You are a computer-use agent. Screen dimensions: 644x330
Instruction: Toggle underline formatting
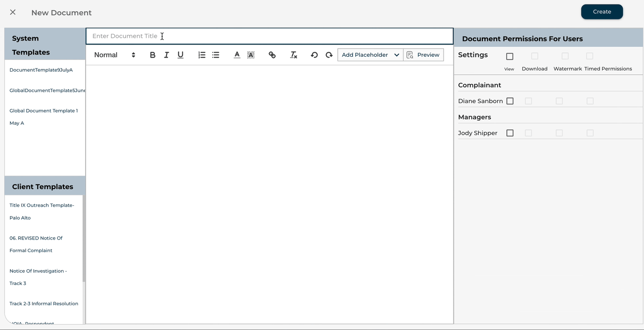(x=181, y=55)
